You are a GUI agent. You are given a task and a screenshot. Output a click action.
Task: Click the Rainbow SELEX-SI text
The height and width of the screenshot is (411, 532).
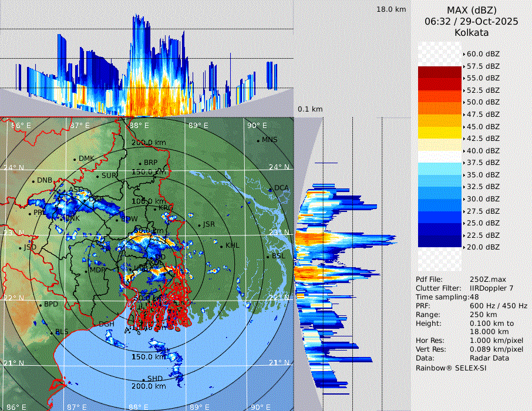tap(451, 368)
